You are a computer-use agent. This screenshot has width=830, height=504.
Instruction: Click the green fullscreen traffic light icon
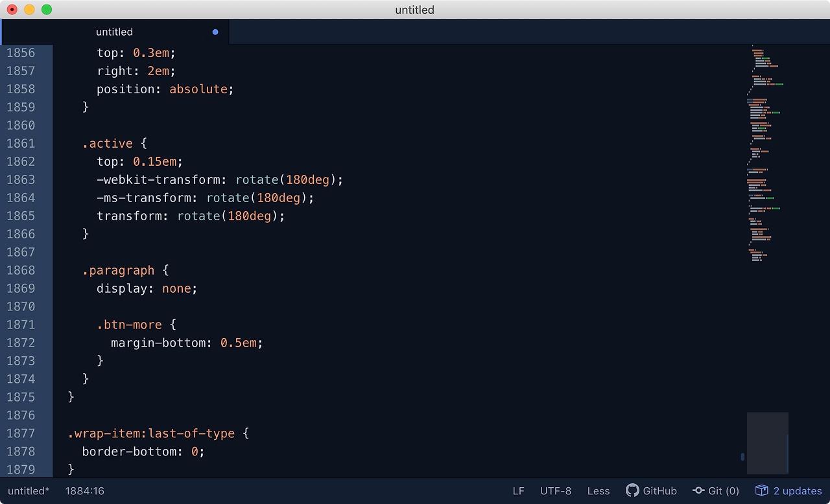pos(45,10)
